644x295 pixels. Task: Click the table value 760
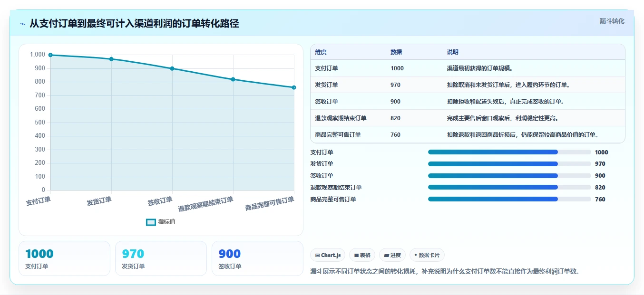click(395, 135)
